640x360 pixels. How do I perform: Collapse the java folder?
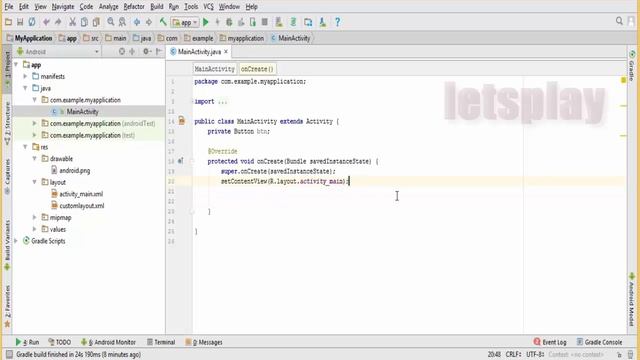click(25, 88)
